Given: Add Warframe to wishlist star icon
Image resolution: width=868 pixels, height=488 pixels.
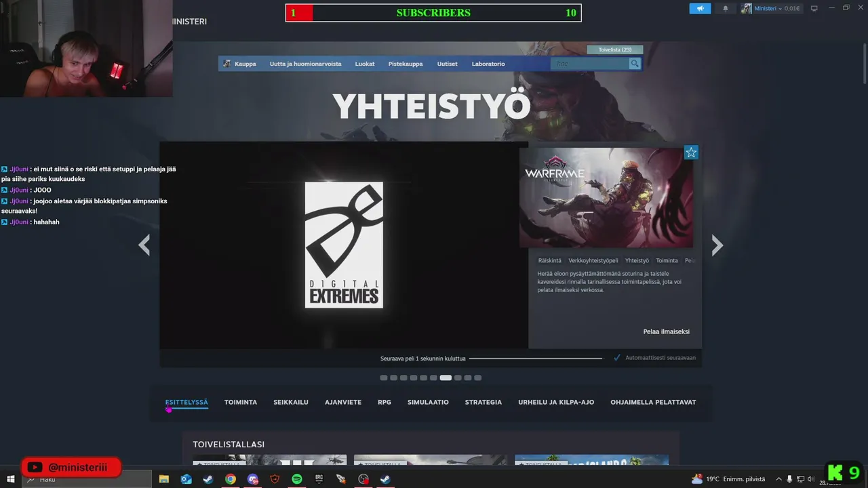Looking at the screenshot, I should tap(691, 152).
